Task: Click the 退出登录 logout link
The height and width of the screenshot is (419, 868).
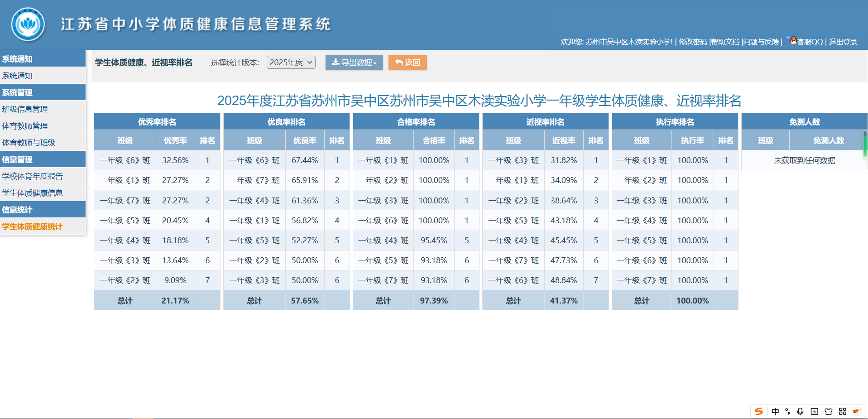Action: tap(843, 42)
